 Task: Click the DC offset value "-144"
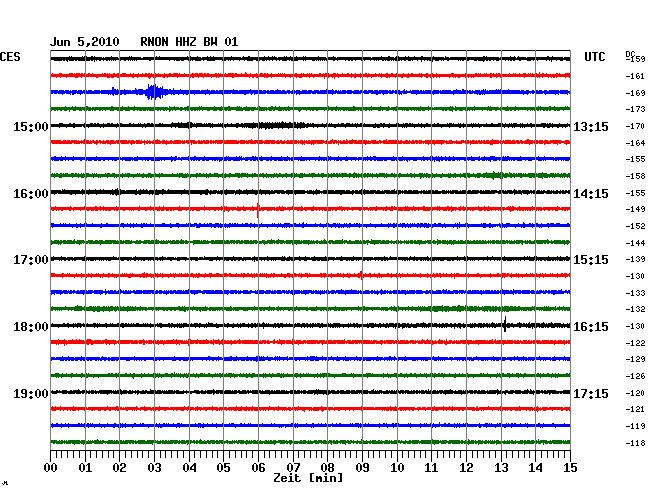coord(635,243)
